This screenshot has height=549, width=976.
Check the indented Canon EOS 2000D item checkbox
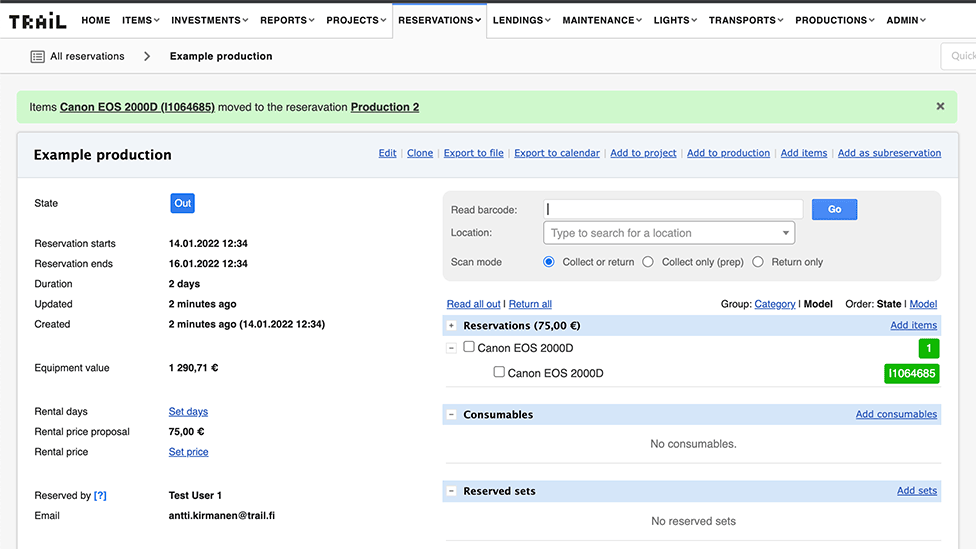499,372
